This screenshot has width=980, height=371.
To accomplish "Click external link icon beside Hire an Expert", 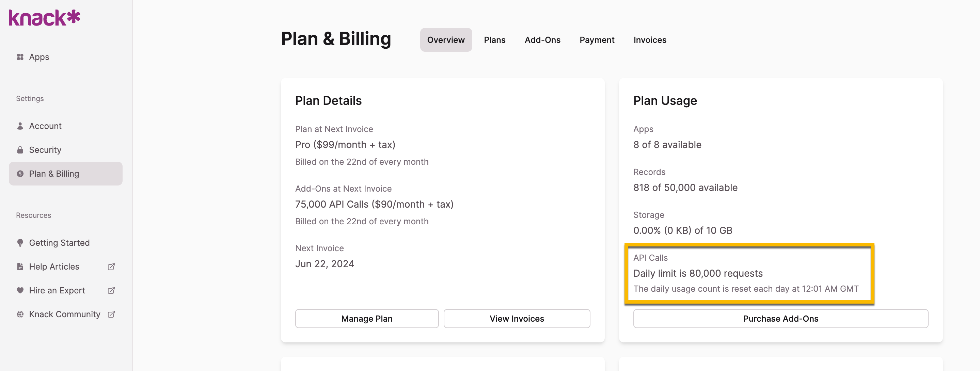I will [x=111, y=290].
